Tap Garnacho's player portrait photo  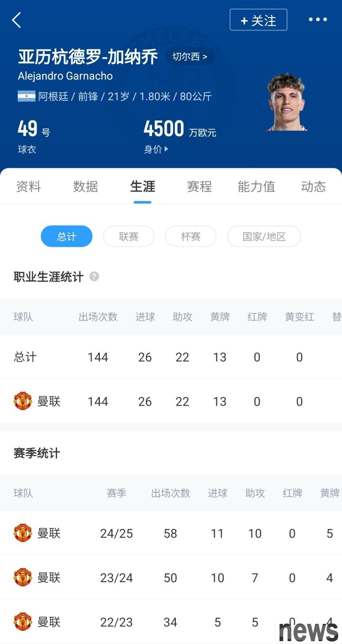(x=286, y=102)
